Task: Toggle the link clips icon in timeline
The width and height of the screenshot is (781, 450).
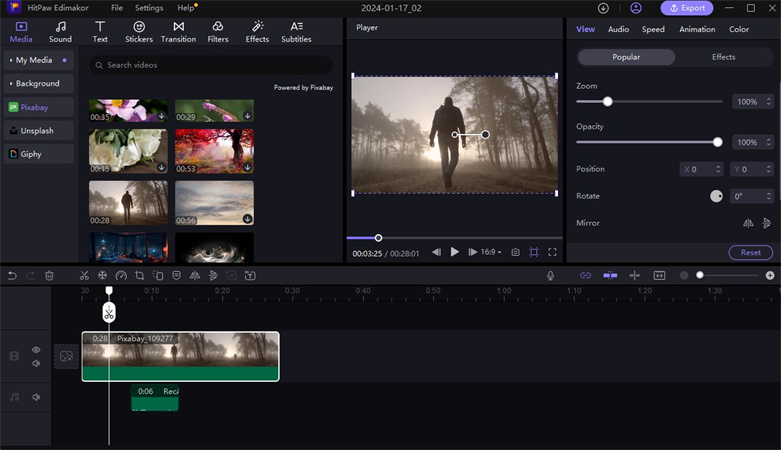Action: (585, 275)
